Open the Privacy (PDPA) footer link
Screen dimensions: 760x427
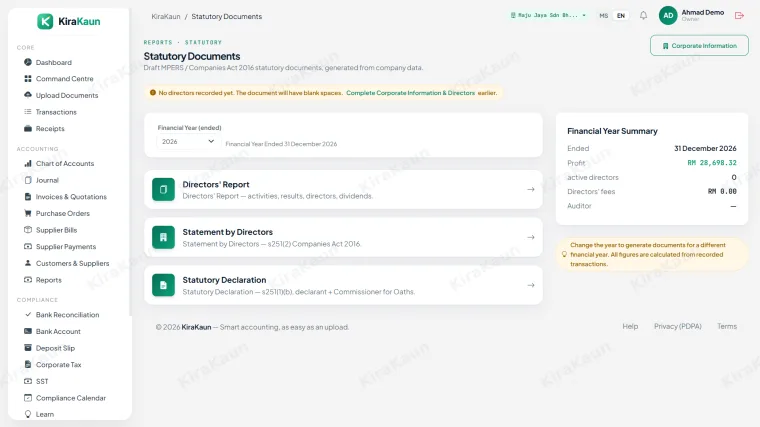coord(678,326)
